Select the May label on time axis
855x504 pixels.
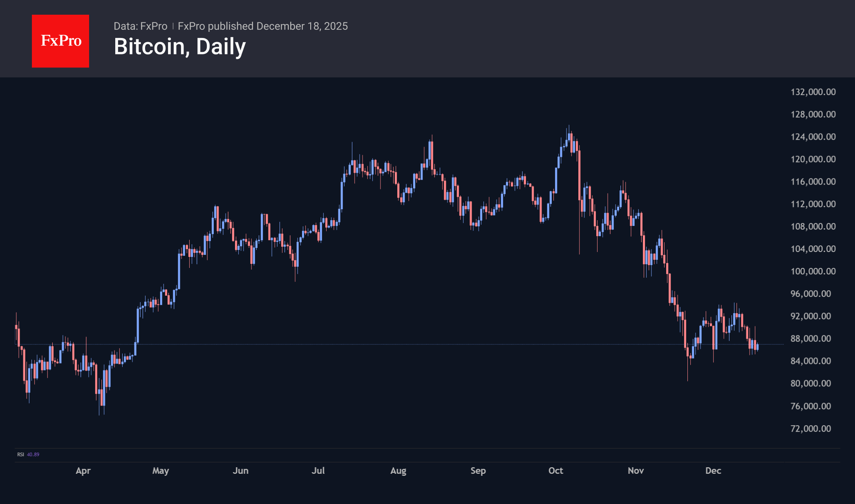161,471
